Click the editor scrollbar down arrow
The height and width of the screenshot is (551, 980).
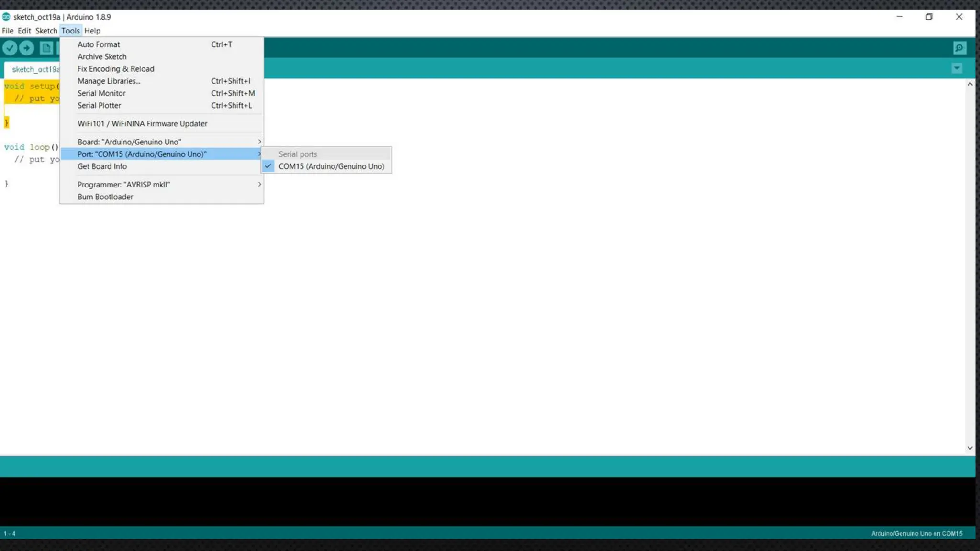970,448
